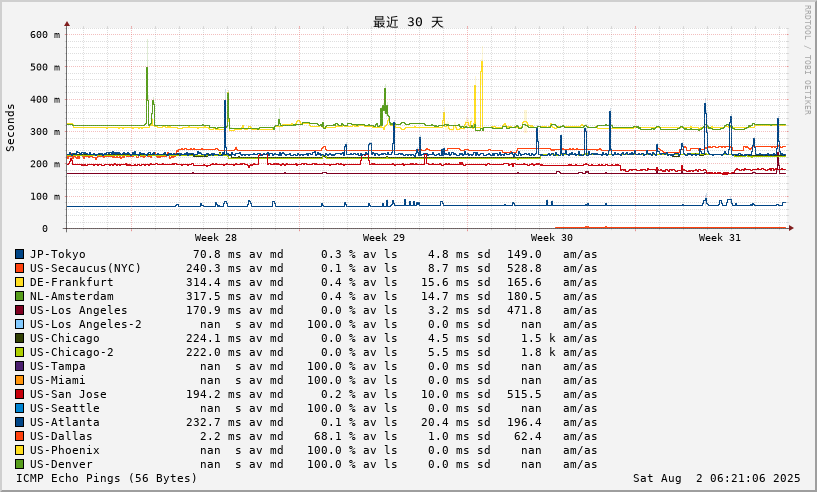Click the Sat Aug 2 06:21:06 2025 timestamp

716,478
